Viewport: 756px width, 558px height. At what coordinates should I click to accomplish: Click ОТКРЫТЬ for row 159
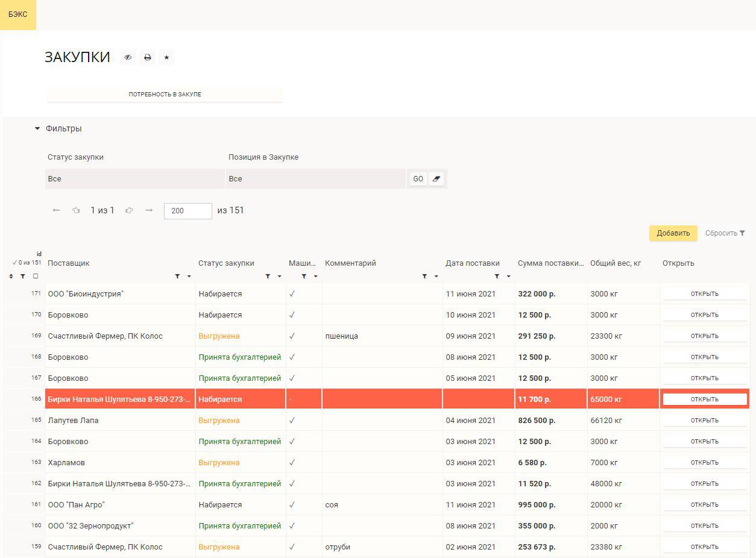click(705, 547)
